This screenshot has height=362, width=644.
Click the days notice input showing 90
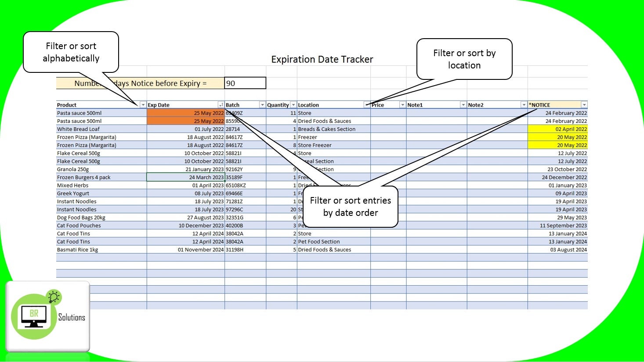pyautogui.click(x=245, y=83)
